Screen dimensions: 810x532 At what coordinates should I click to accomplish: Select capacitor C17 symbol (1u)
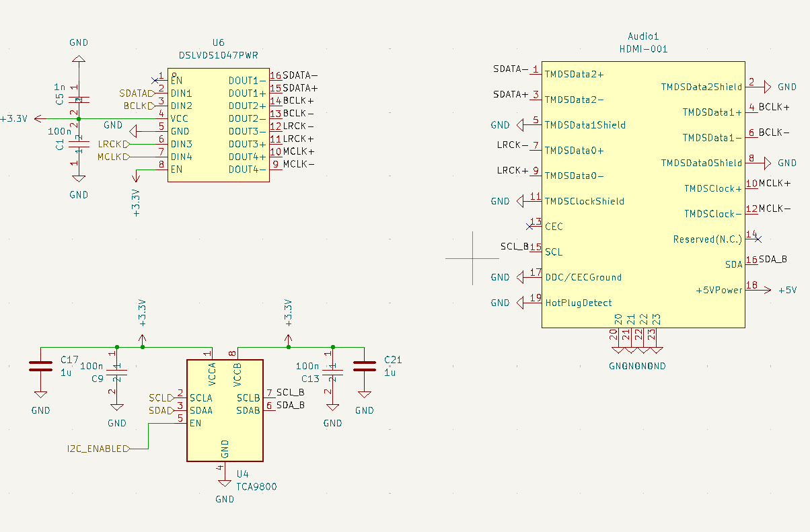coord(40,366)
